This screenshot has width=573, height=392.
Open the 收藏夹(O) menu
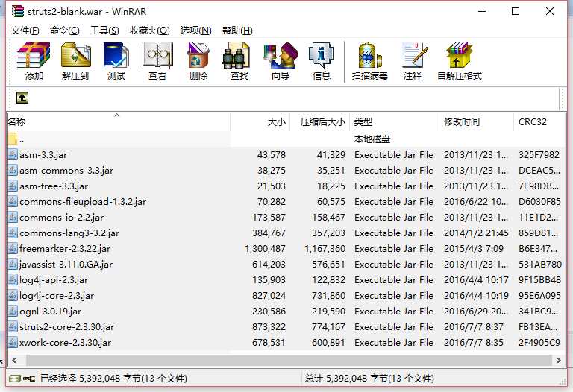pyautogui.click(x=150, y=31)
